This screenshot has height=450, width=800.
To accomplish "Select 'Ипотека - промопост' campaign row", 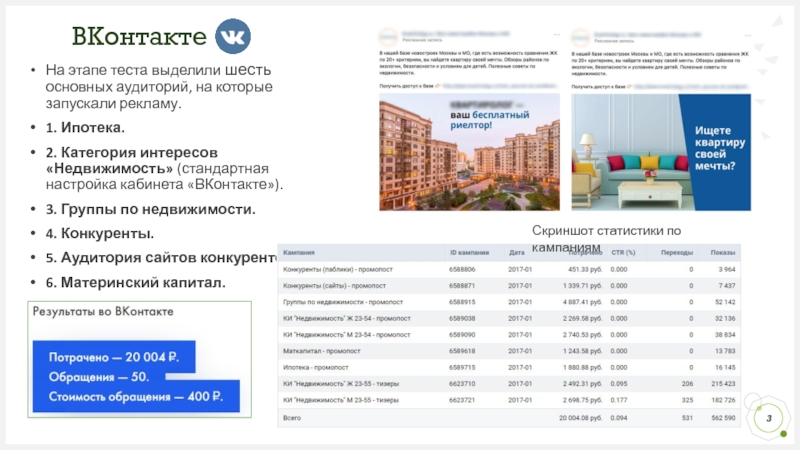I will coord(509,367).
